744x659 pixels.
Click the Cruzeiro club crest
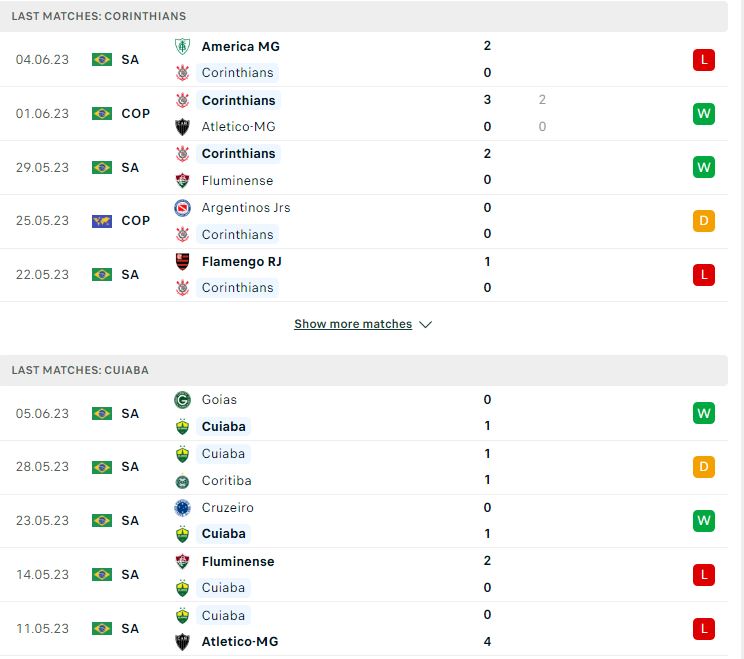[x=182, y=508]
